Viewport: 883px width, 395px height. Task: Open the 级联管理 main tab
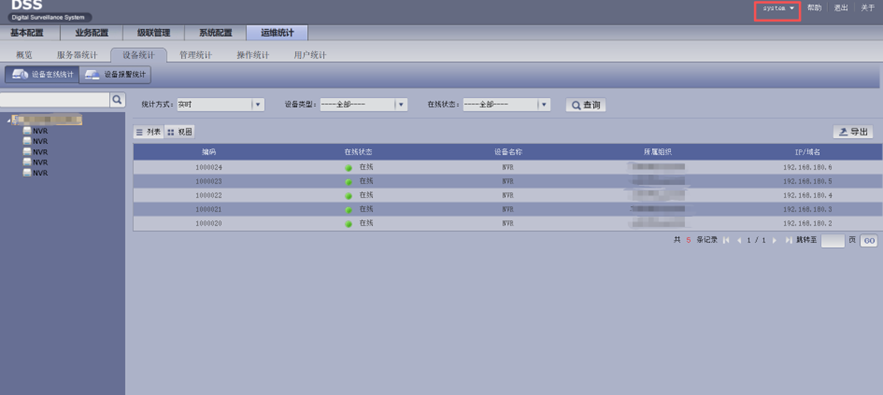153,33
